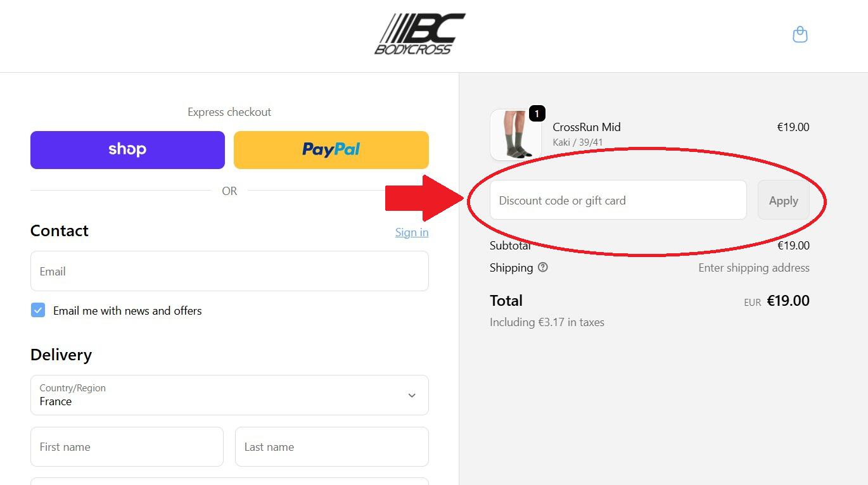868x485 pixels.
Task: Click the CrossRun Mid socks thumbnail
Action: (514, 135)
